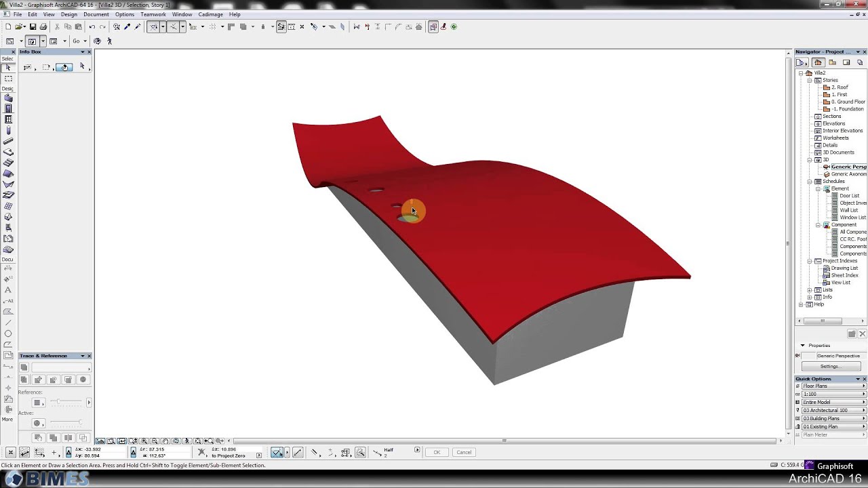868x488 pixels.
Task: Open the 03 Architectural 100 dropdown
Action: 834,410
